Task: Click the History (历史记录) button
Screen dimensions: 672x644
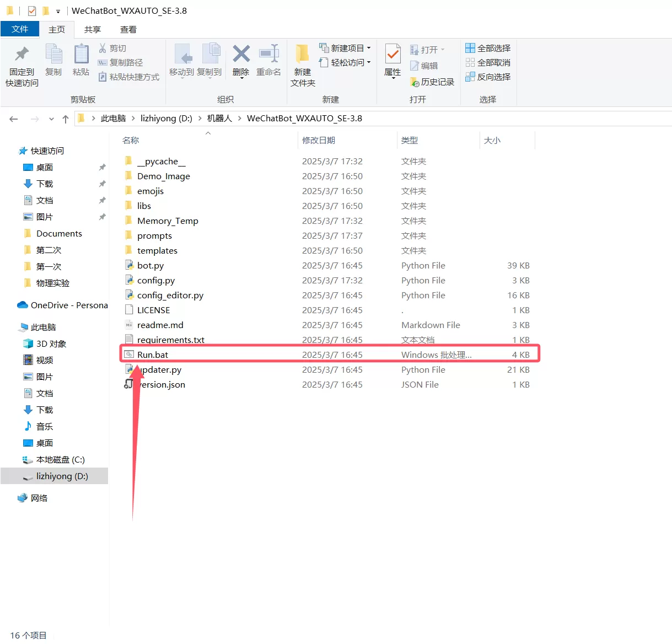Action: tap(432, 82)
